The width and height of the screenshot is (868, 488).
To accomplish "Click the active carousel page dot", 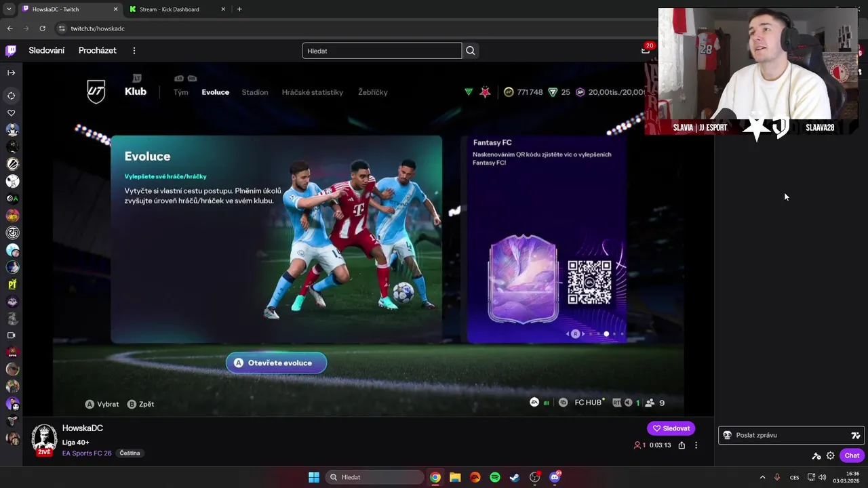I will tap(606, 333).
